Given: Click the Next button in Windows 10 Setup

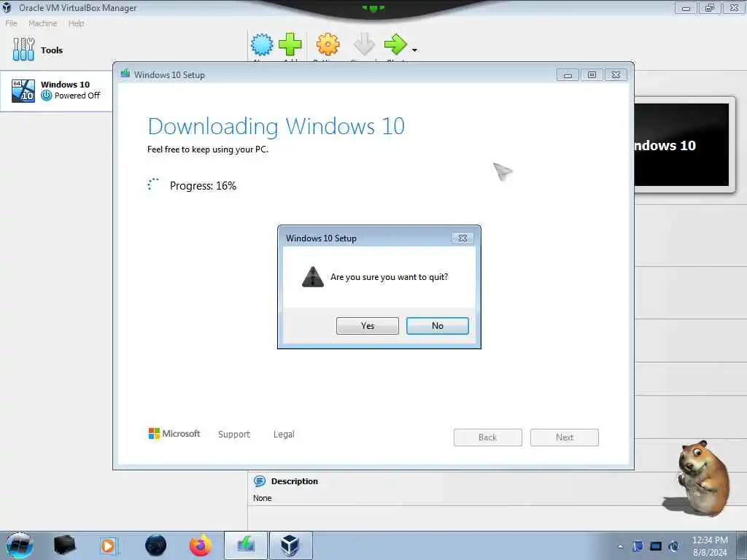Looking at the screenshot, I should [x=565, y=437].
